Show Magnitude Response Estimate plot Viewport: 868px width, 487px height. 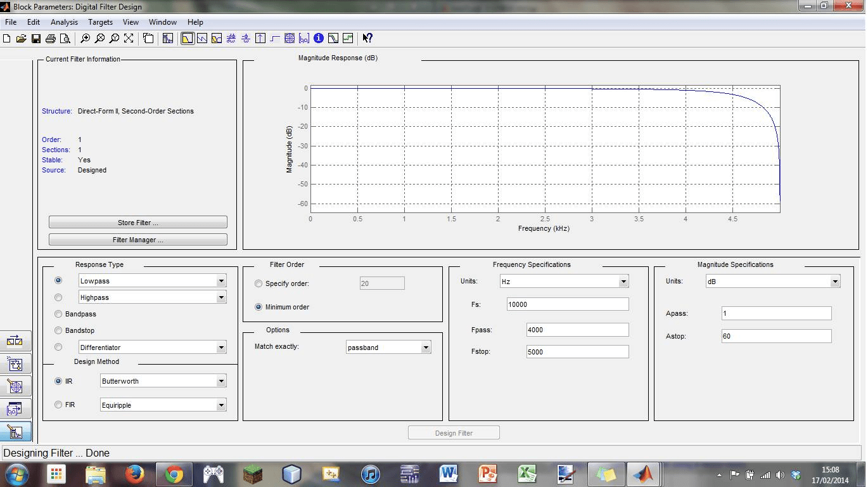333,38
